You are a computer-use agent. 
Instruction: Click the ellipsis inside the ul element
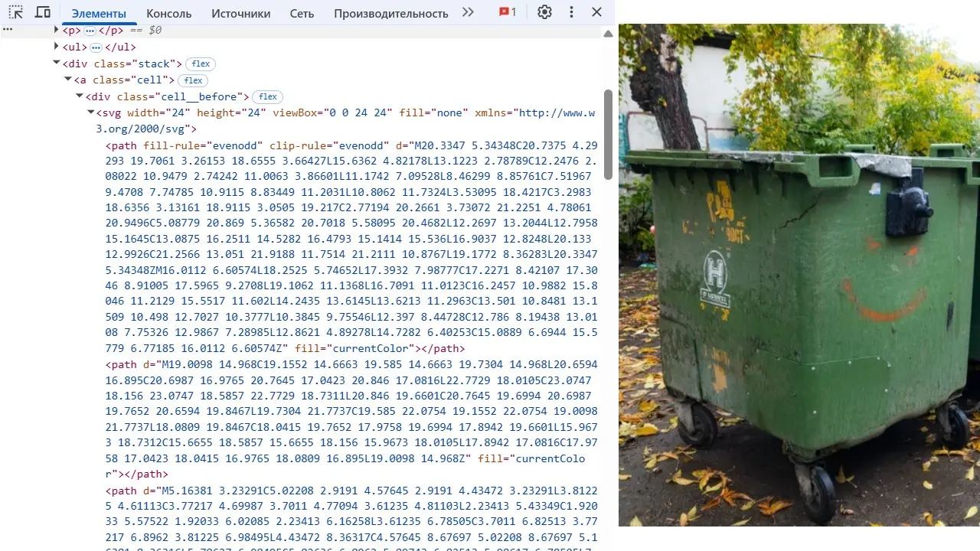tap(96, 47)
